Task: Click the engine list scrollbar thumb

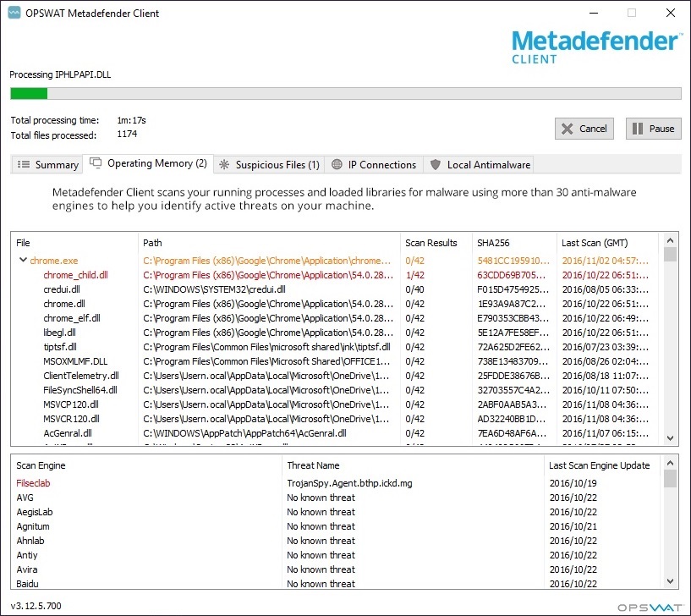Action: pos(671,479)
